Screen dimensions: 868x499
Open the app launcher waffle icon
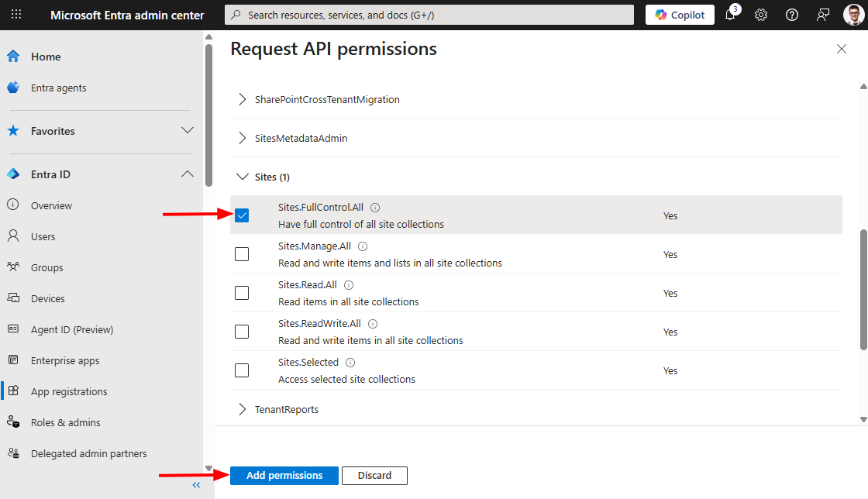click(16, 15)
